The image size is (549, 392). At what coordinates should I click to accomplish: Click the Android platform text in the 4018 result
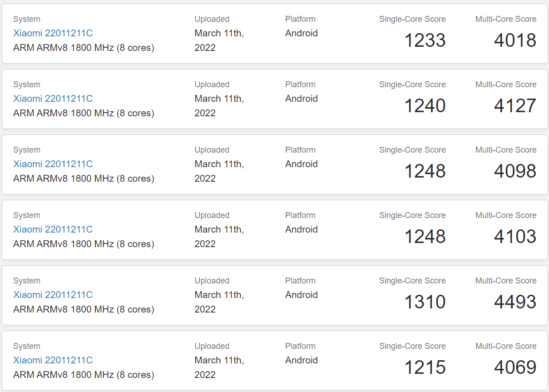point(302,33)
